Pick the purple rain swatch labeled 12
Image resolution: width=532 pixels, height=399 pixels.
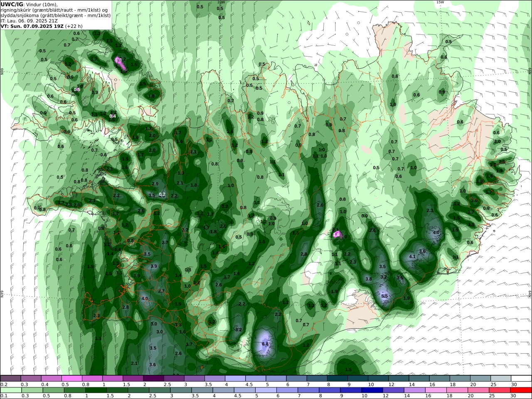tap(393, 390)
